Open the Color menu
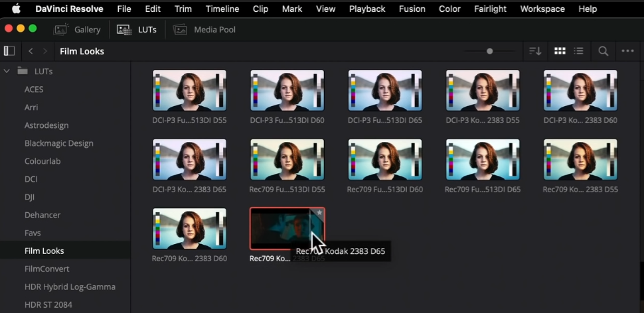This screenshot has width=644, height=313. [449, 9]
